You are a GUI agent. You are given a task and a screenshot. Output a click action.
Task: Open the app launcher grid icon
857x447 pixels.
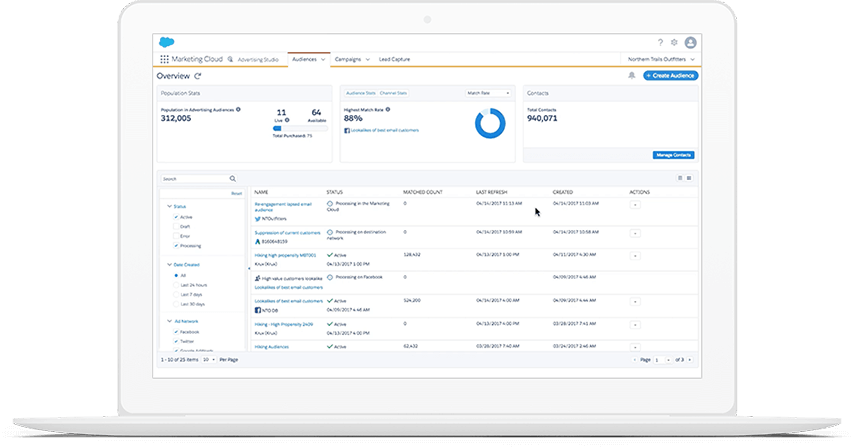click(x=164, y=59)
